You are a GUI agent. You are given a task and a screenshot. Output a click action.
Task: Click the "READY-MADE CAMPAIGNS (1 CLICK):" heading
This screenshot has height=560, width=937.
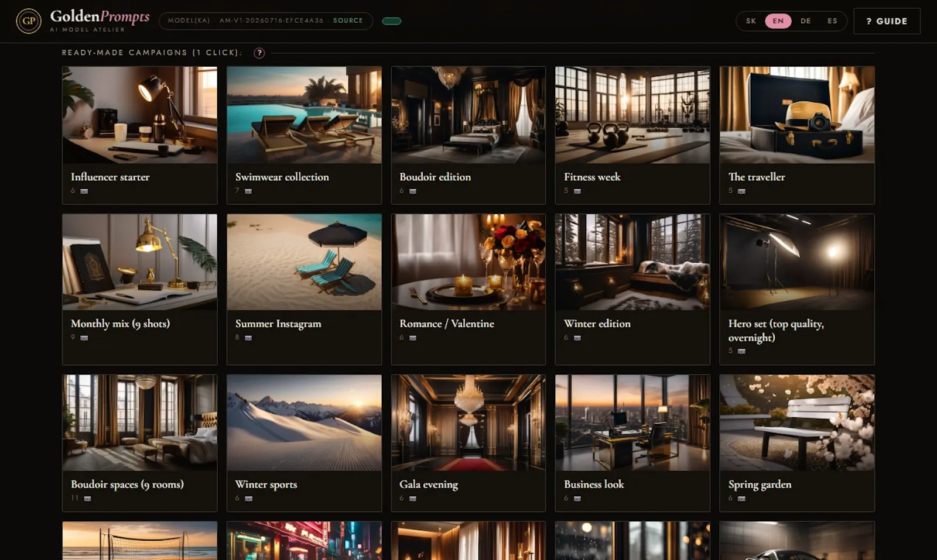[x=152, y=53]
